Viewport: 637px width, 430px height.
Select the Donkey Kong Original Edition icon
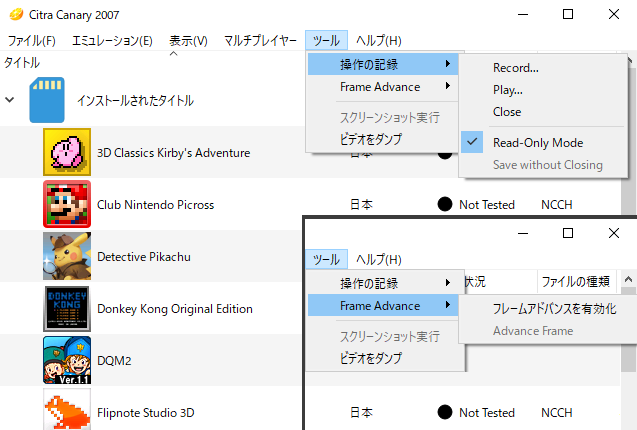click(67, 308)
